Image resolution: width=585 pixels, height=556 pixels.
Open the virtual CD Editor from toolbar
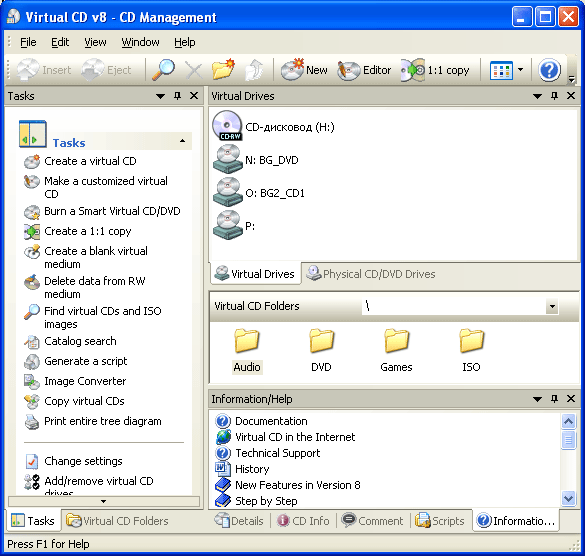click(364, 70)
